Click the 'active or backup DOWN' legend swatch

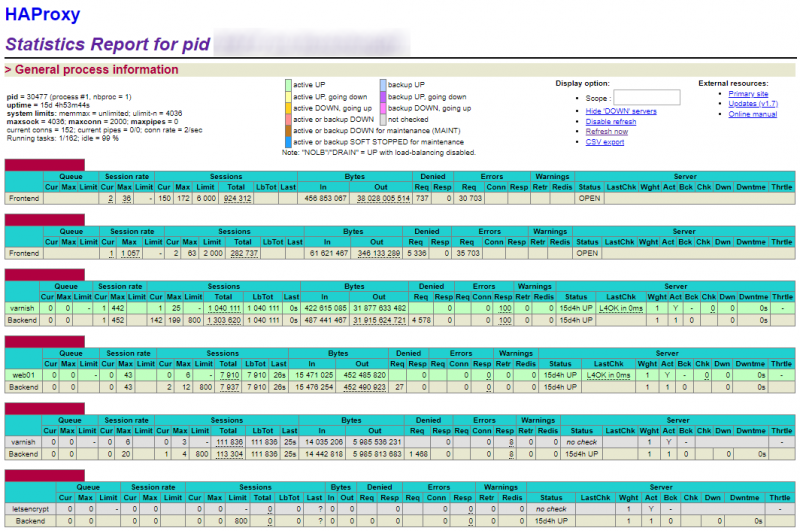click(288, 119)
